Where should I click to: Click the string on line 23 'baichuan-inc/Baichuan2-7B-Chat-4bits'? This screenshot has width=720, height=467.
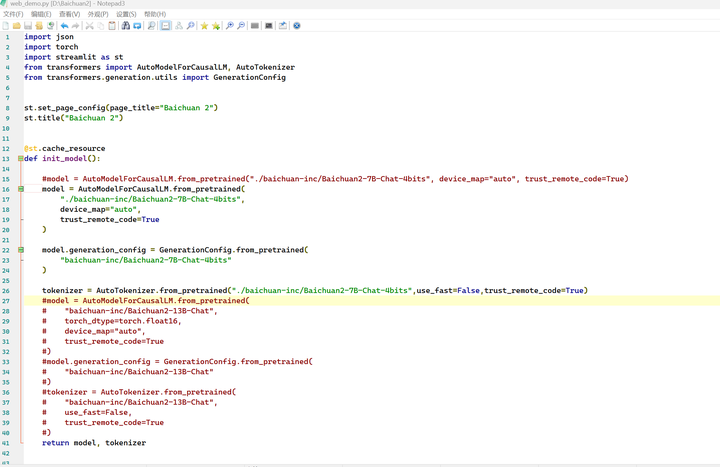pyautogui.click(x=146, y=260)
